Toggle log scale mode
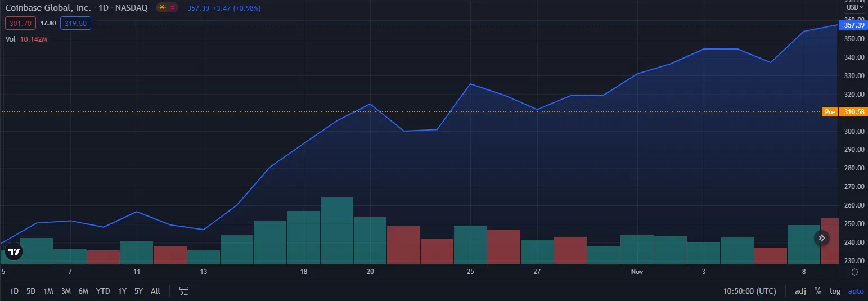The height and width of the screenshot is (301, 868). point(835,291)
